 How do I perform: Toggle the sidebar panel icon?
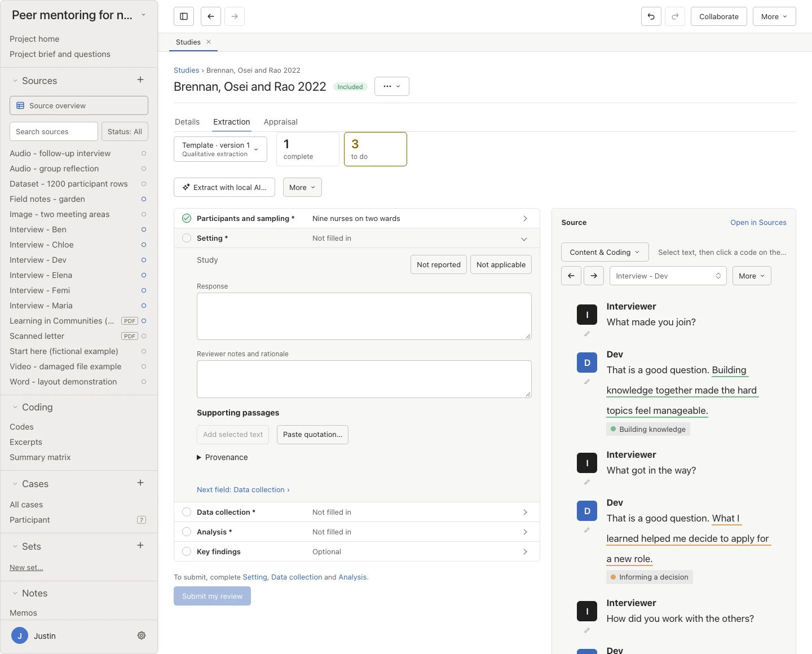(184, 16)
